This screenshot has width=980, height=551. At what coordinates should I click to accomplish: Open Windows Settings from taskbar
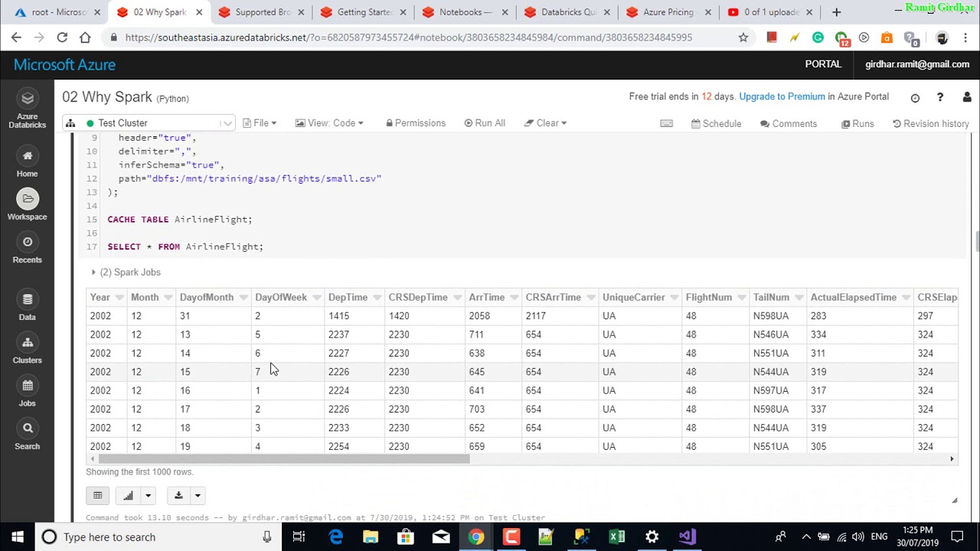point(652,536)
